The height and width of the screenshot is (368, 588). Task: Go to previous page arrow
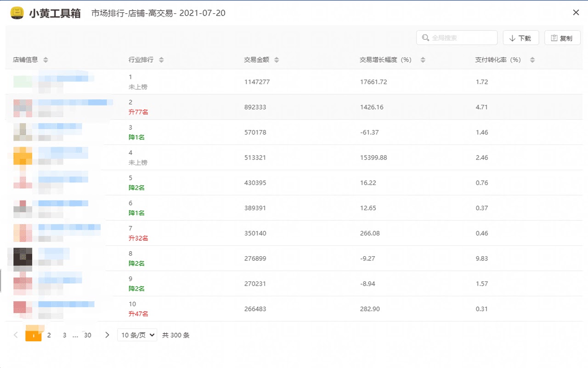point(16,335)
